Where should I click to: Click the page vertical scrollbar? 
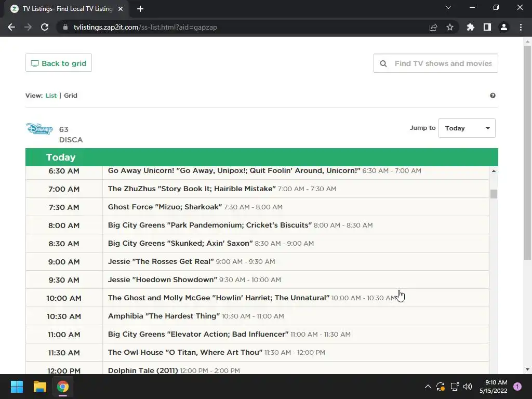(527, 153)
